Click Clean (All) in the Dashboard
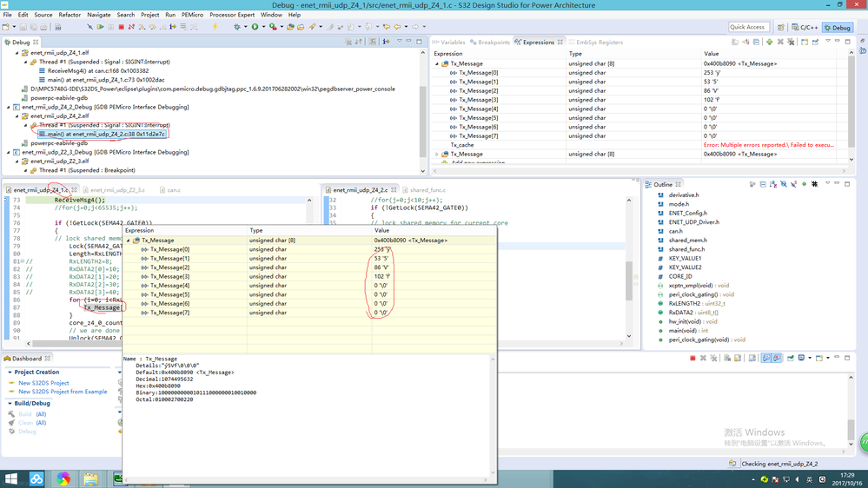 coord(33,423)
